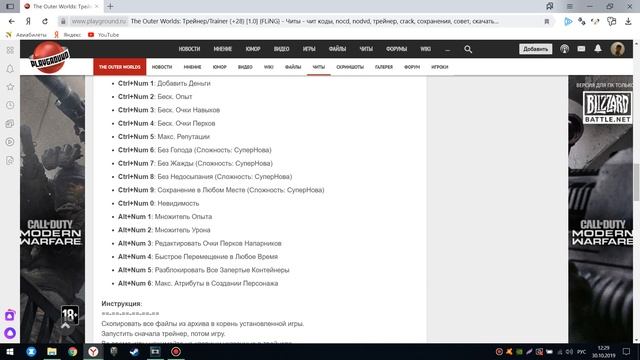Click the Добавить button

[x=535, y=49]
